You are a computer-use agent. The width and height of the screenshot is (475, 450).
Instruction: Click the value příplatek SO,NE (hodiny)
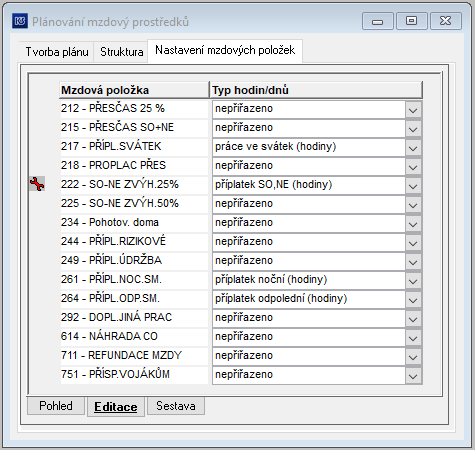tap(274, 185)
